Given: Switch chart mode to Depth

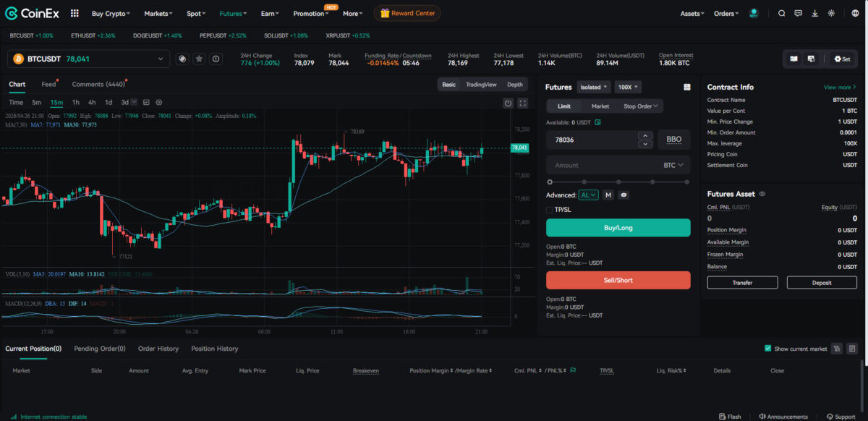Looking at the screenshot, I should (x=514, y=85).
